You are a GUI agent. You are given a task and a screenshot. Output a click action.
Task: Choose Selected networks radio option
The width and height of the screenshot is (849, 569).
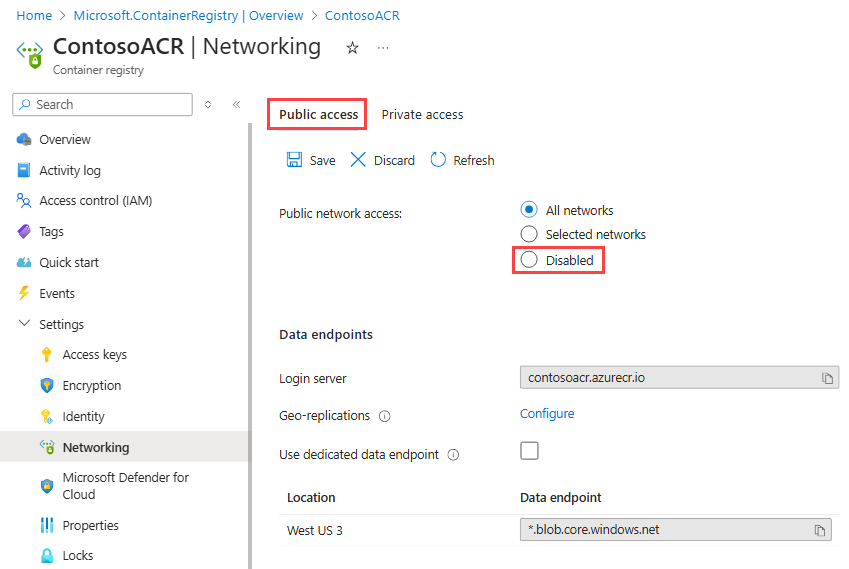(x=530, y=234)
